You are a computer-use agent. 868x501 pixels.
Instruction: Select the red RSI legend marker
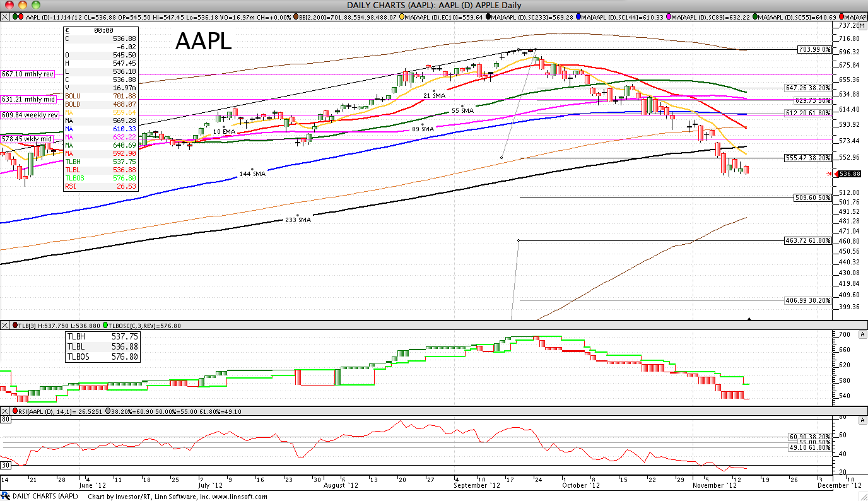tap(15, 411)
